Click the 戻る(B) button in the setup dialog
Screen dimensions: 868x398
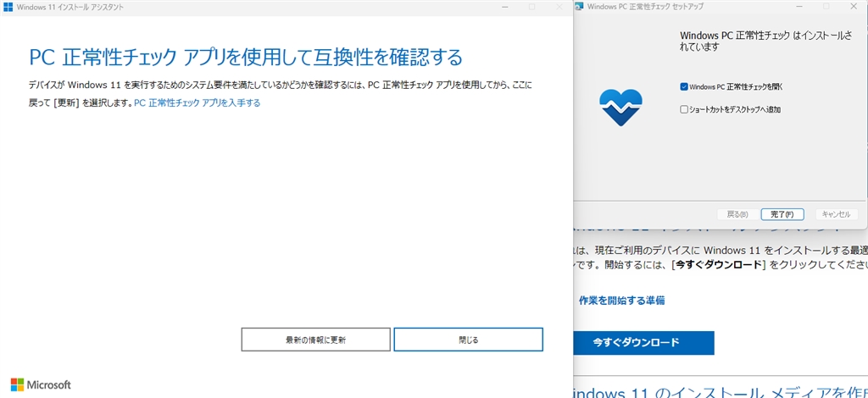[737, 214]
